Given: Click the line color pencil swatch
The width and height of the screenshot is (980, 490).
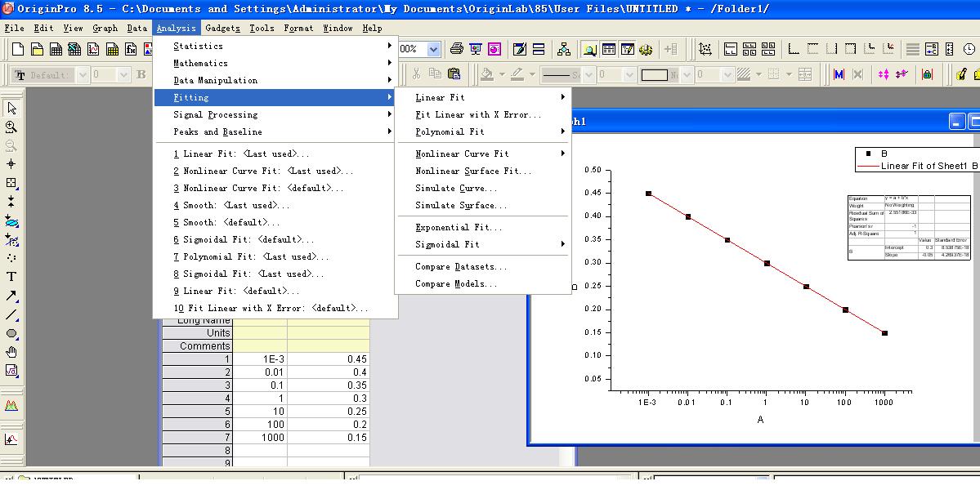Looking at the screenshot, I should coord(517,74).
